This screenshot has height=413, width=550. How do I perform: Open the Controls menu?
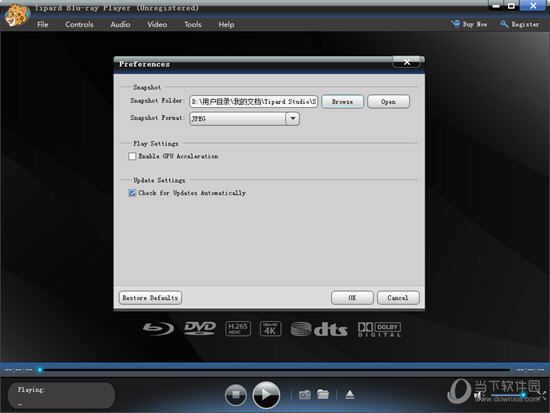79,25
